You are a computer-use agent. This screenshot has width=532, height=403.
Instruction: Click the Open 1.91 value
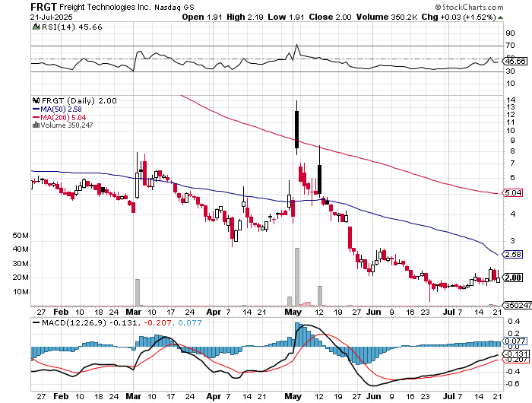click(202, 17)
